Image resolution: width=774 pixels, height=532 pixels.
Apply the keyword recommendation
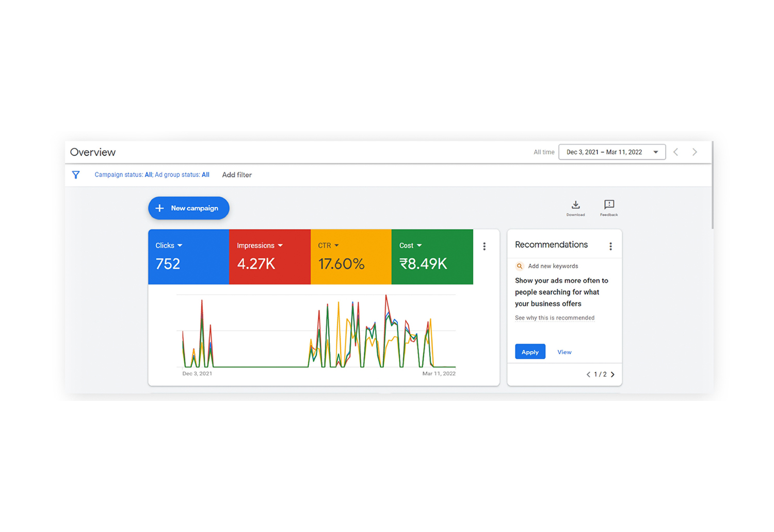coord(530,352)
